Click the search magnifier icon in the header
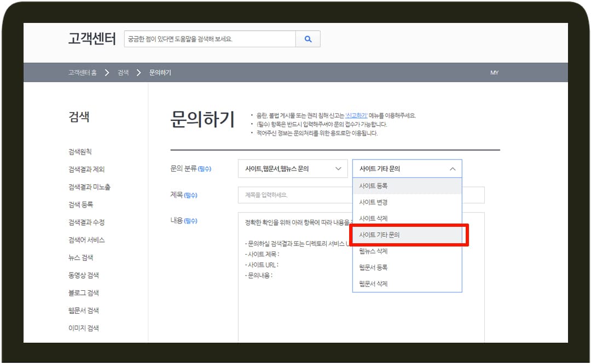The image size is (591, 364). click(x=308, y=39)
